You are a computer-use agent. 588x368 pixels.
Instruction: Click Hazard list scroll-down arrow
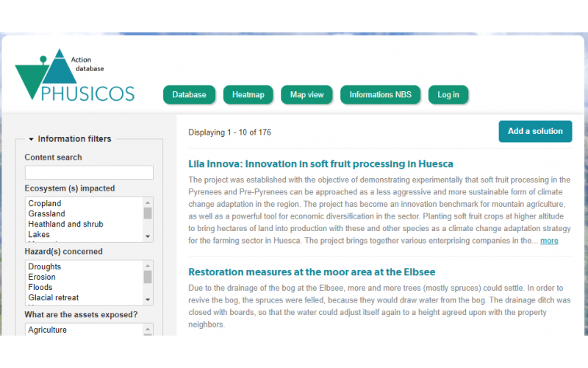[148, 300]
